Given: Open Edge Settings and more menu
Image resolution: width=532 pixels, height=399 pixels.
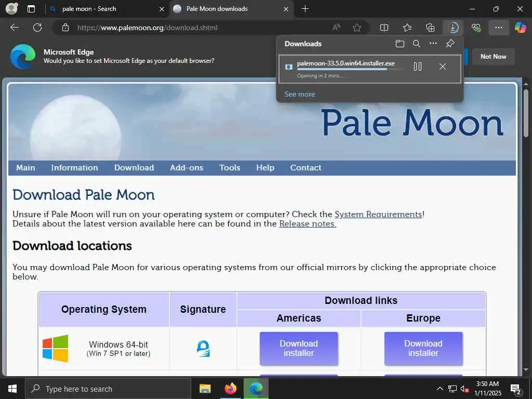Looking at the screenshot, I should pyautogui.click(x=498, y=28).
